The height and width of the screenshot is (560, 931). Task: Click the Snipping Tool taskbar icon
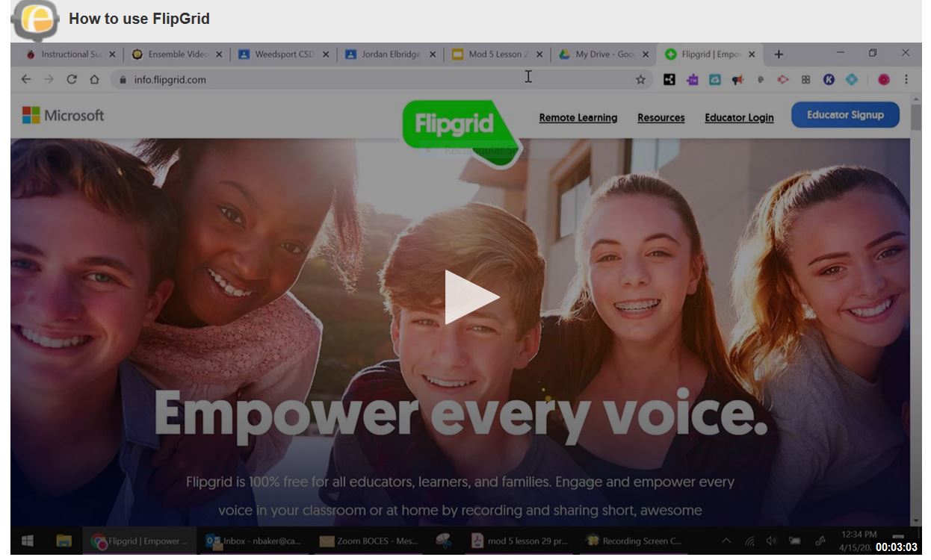pos(444,541)
